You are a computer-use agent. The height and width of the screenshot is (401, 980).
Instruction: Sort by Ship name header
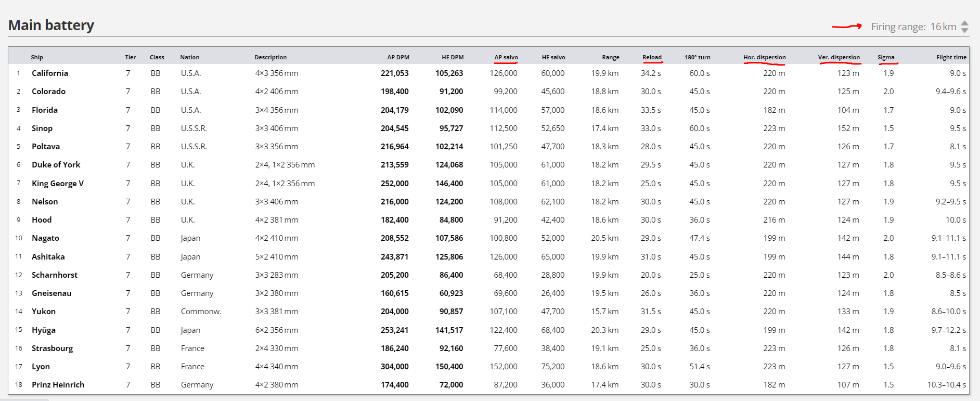[37, 57]
